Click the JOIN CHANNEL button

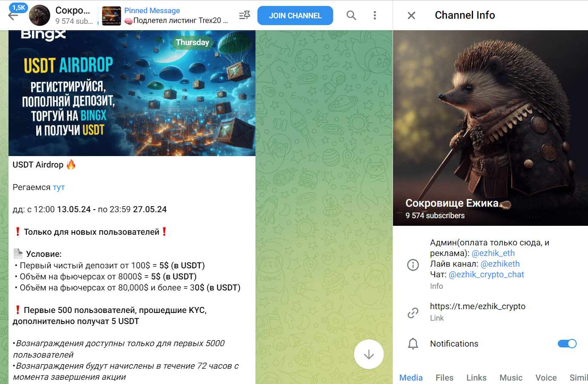coord(295,16)
